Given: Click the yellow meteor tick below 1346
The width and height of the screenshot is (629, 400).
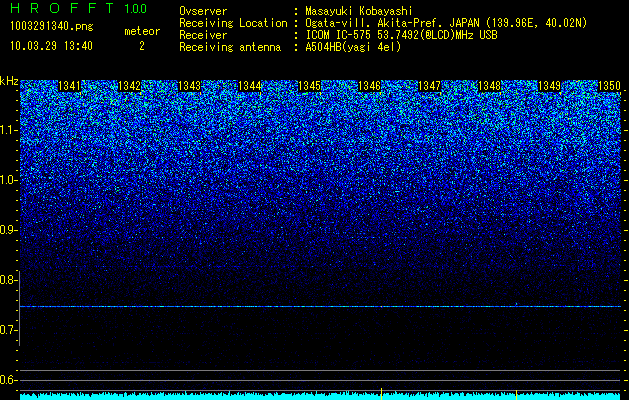Looking at the screenshot, I should pyautogui.click(x=381, y=394).
